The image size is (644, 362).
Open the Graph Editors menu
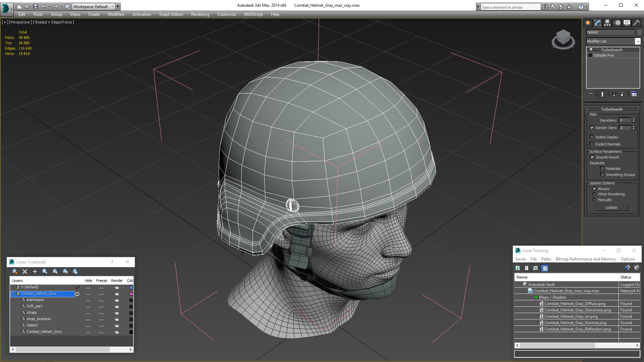[171, 14]
